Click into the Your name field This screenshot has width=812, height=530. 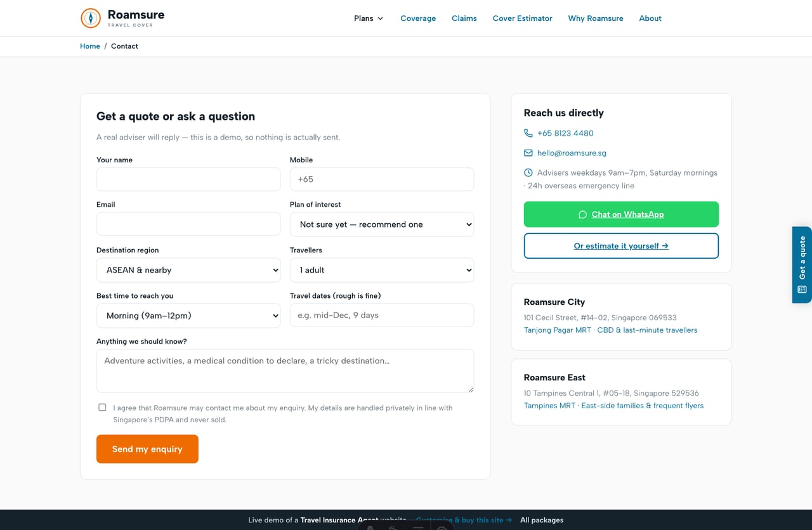coord(188,179)
